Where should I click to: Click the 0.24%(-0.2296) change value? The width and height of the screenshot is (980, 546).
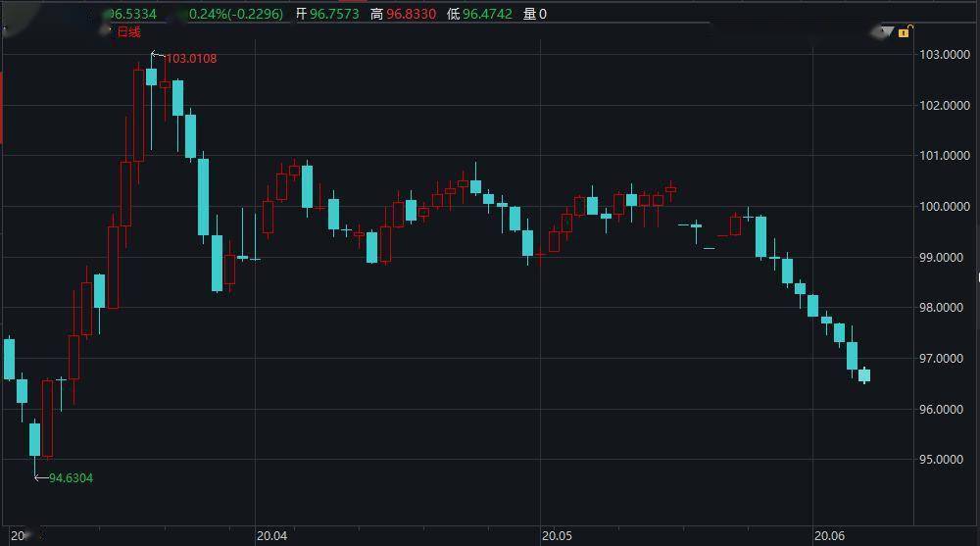pyautogui.click(x=235, y=14)
